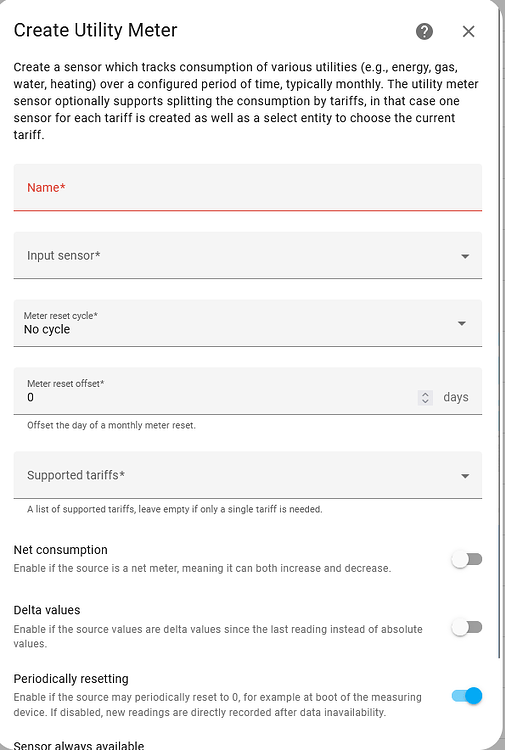
Task: Select the 'No cycle' value text
Action: [47, 330]
